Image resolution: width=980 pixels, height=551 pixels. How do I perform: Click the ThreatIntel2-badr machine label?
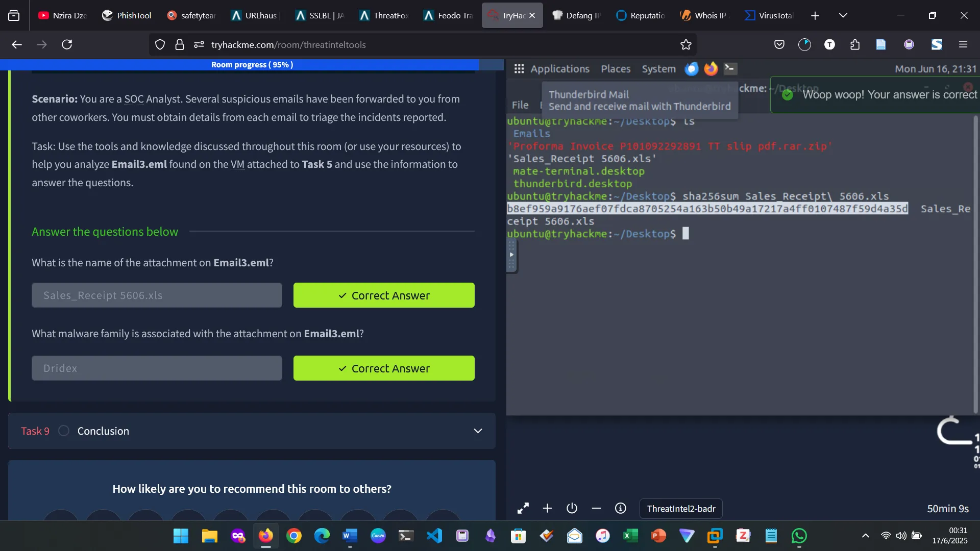[x=681, y=509]
